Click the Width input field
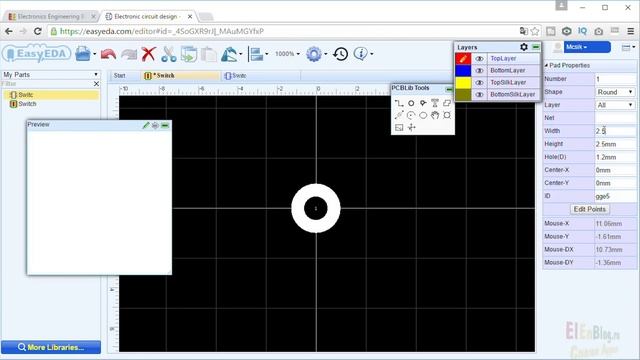This screenshot has width=640, height=360. pos(615,131)
